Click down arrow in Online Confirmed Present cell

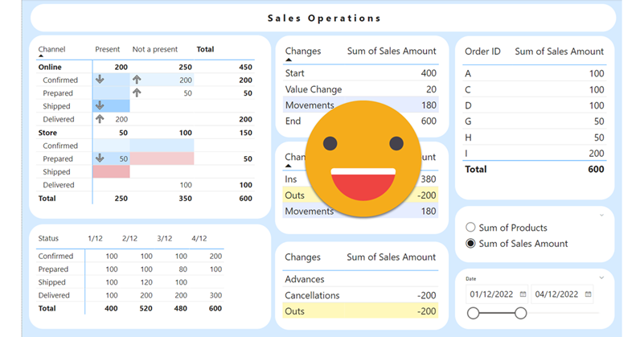(100, 80)
